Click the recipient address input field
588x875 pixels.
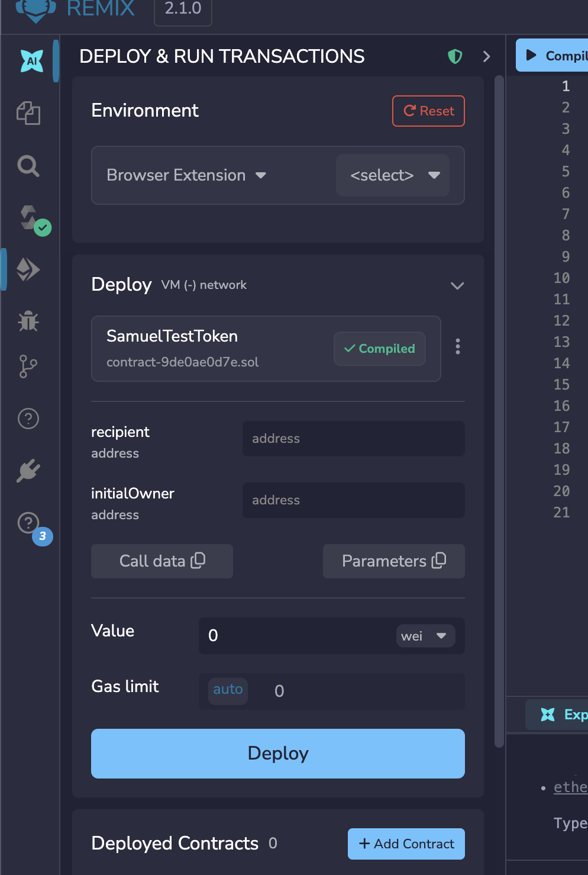pos(354,439)
